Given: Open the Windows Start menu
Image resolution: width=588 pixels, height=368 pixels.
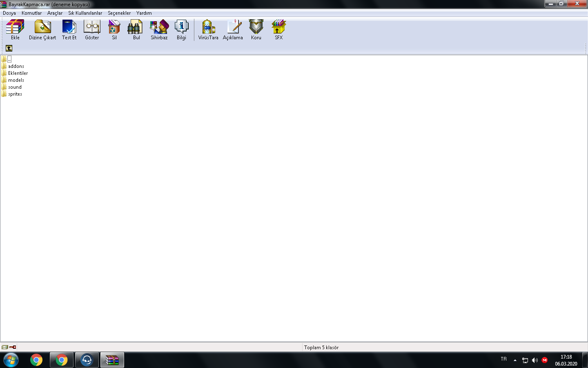Looking at the screenshot, I should [11, 360].
